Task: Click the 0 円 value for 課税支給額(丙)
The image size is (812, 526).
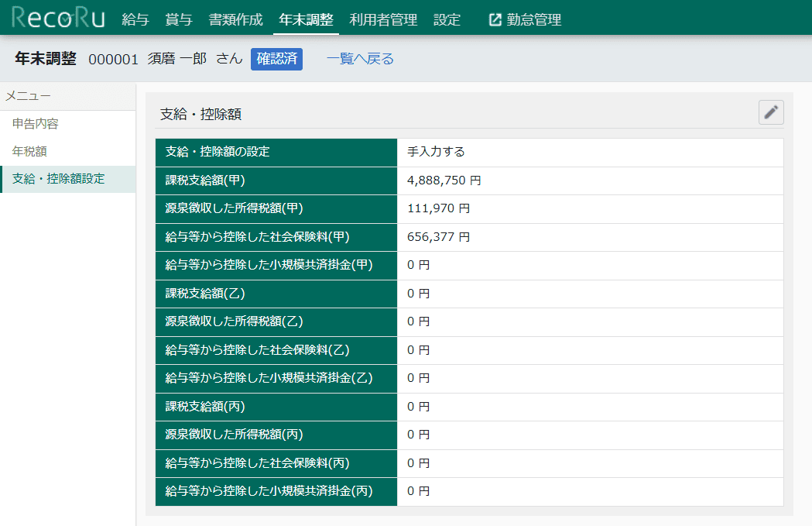Action: tap(418, 406)
